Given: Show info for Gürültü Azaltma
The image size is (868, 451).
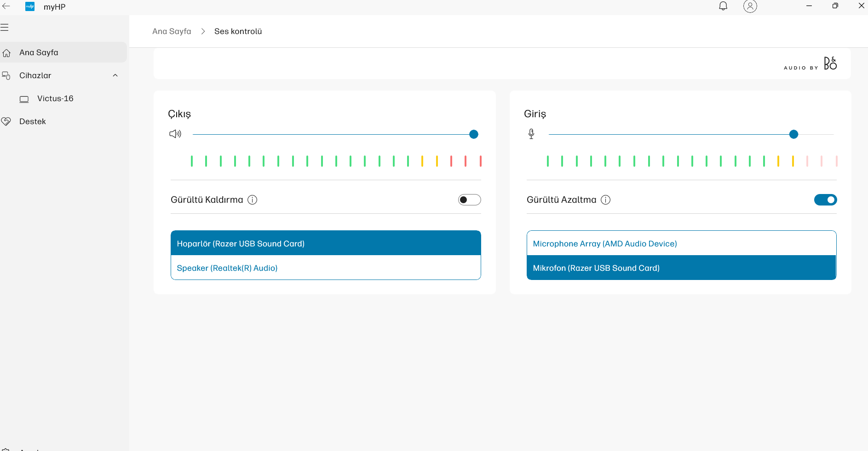Looking at the screenshot, I should click(x=606, y=200).
